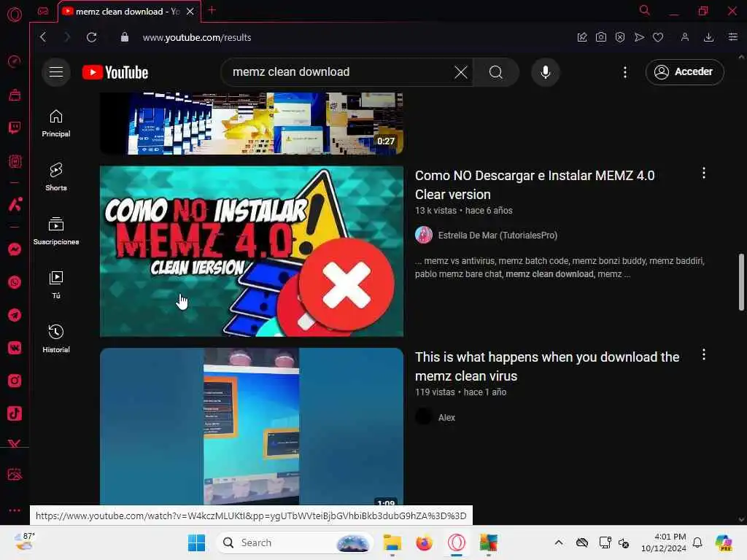The image size is (747, 560).
Task: Open options menu for memz clean virus video
Action: (x=704, y=355)
